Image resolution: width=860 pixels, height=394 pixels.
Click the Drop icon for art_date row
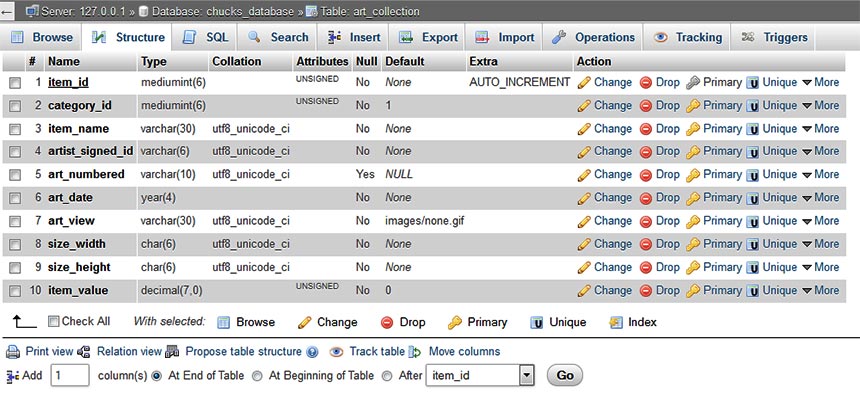(x=646, y=198)
